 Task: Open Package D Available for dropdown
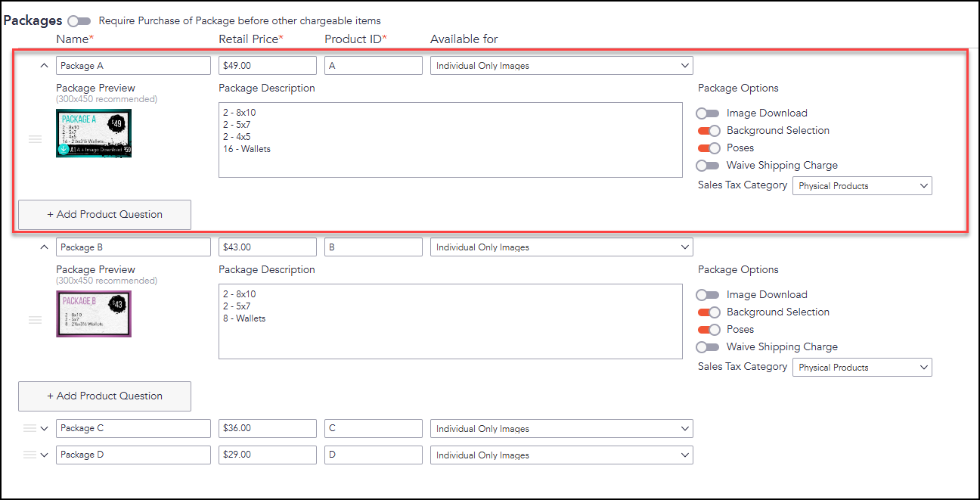(561, 455)
